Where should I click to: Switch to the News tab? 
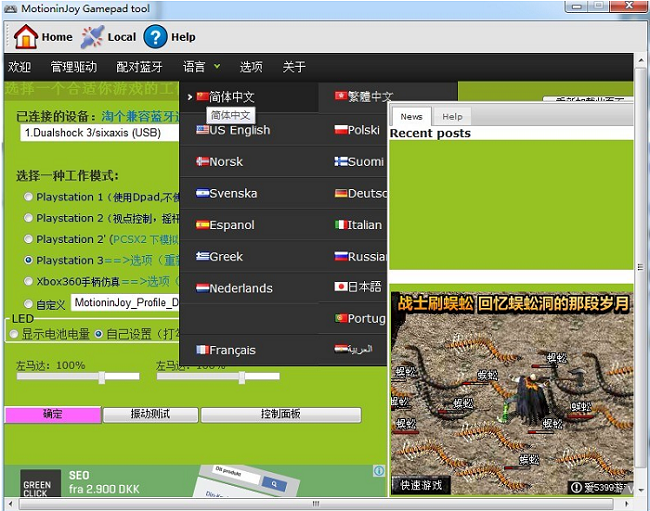(x=411, y=116)
